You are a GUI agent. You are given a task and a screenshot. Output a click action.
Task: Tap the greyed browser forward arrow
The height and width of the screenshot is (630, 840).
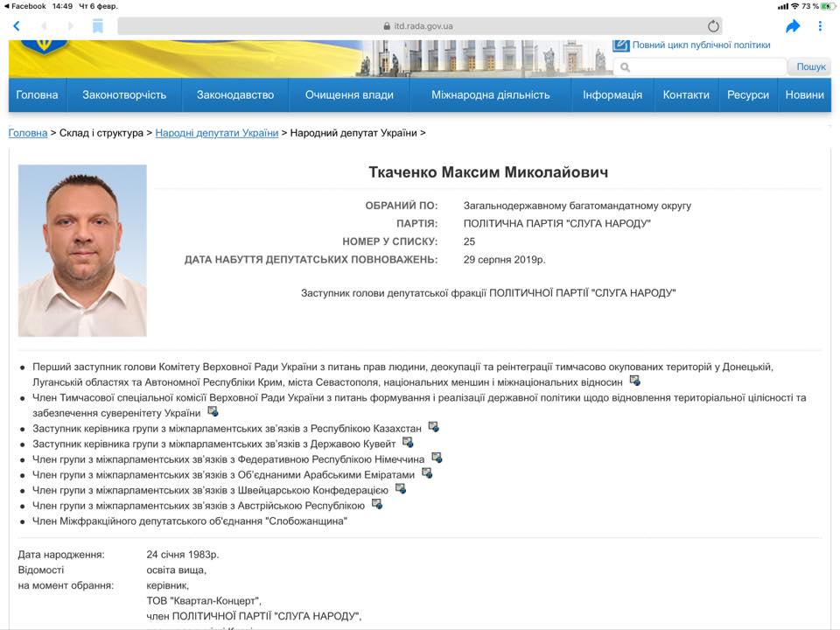click(x=70, y=25)
